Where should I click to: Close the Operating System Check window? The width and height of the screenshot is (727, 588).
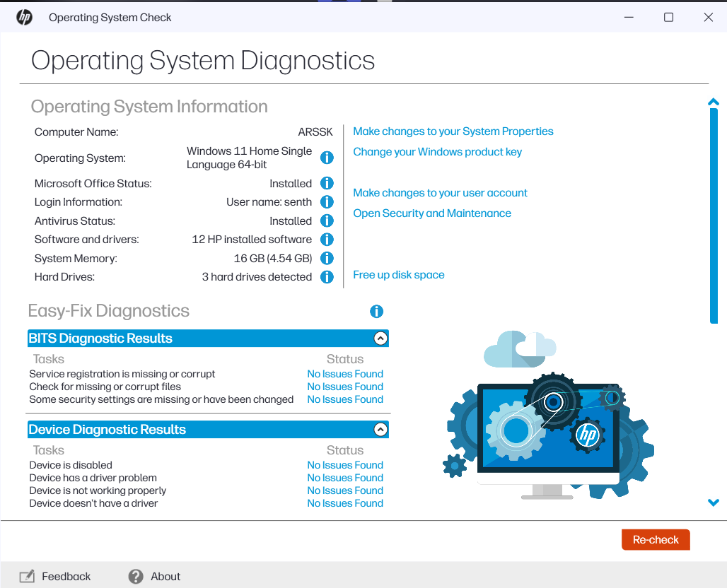708,17
